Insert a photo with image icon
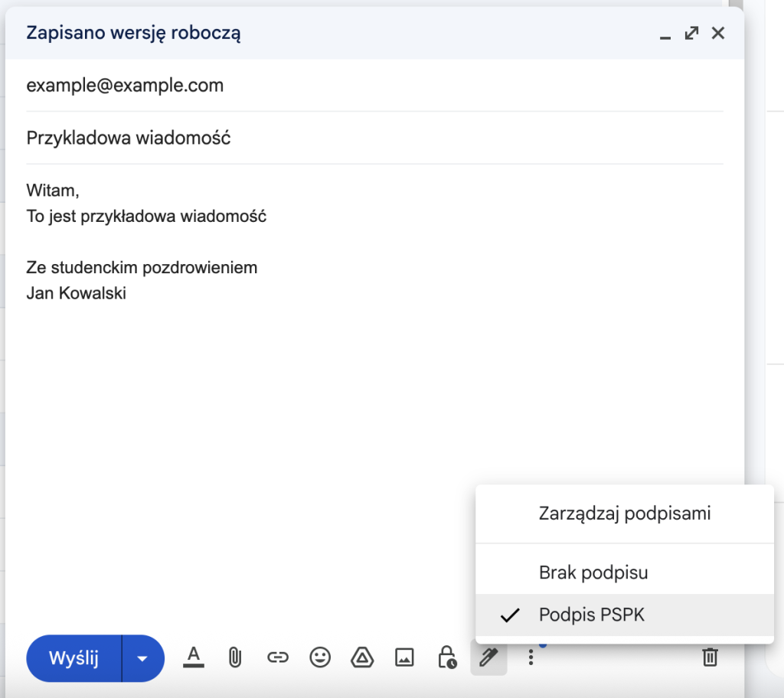Viewport: 784px width, 698px height. point(404,657)
